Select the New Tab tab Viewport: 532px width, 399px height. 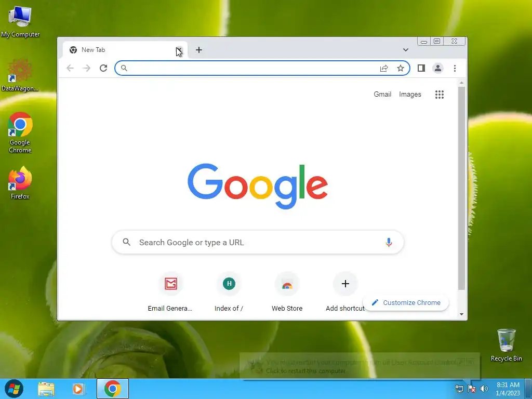(125, 50)
